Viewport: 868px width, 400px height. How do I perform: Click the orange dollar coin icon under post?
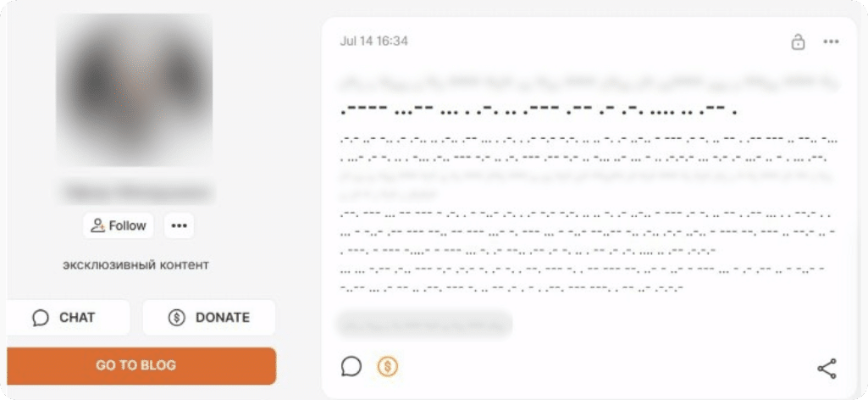point(388,366)
